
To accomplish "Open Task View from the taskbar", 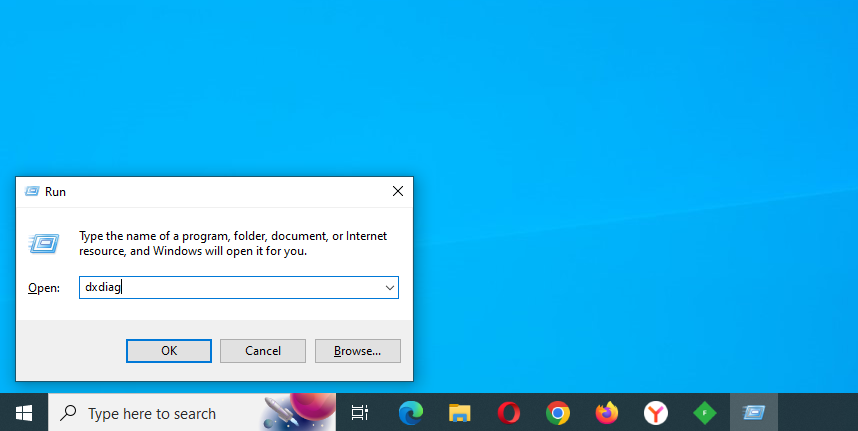I will tap(360, 412).
